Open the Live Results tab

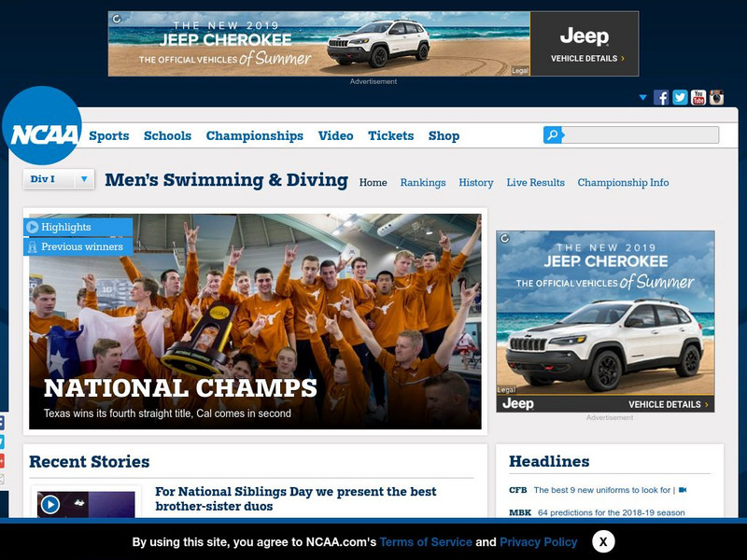[x=535, y=182]
